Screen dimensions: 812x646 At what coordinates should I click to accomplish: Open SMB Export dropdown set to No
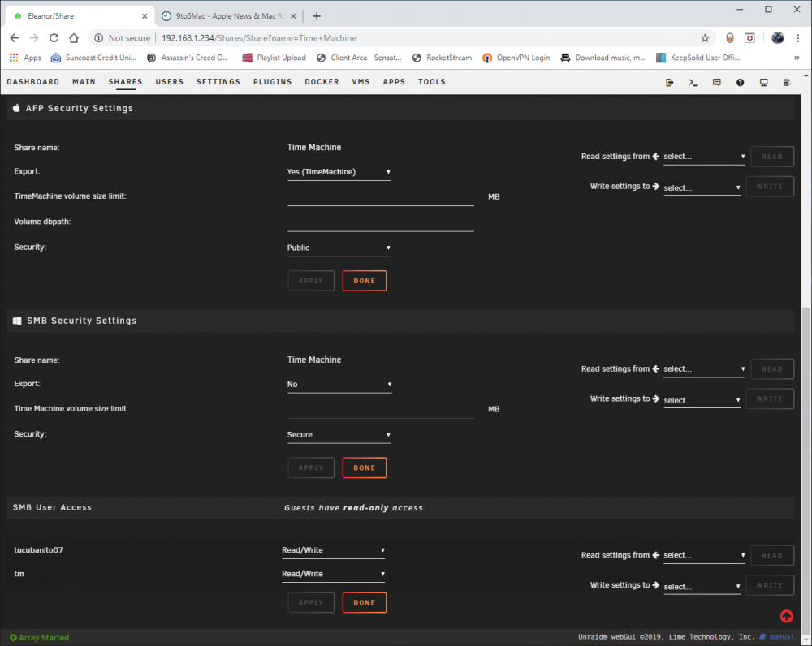(x=339, y=385)
